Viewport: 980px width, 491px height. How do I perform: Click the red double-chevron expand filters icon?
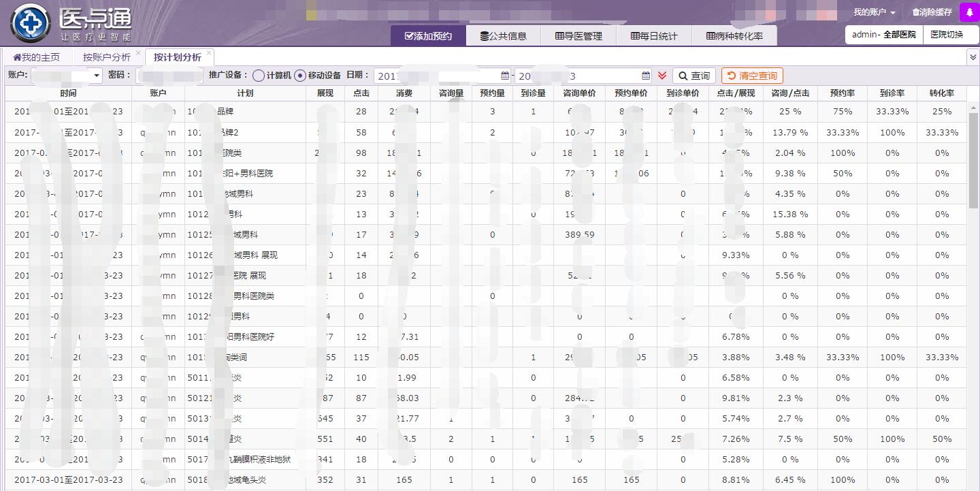[662, 76]
